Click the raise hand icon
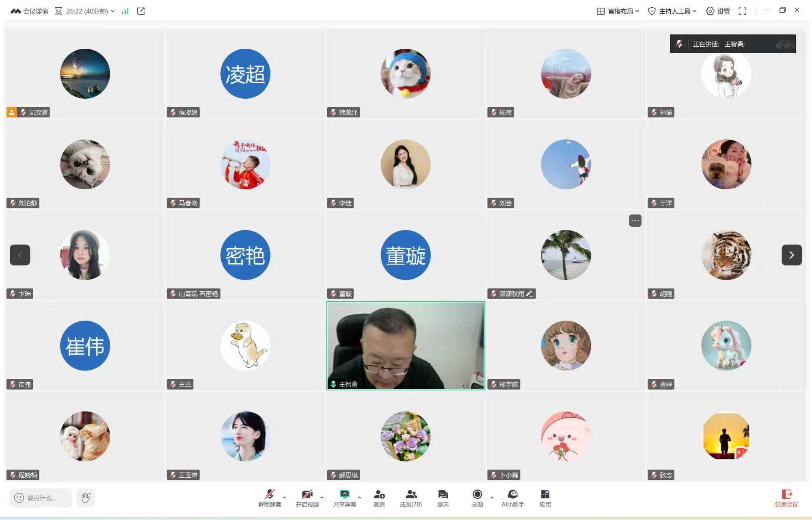The width and height of the screenshot is (812, 520). 86,498
